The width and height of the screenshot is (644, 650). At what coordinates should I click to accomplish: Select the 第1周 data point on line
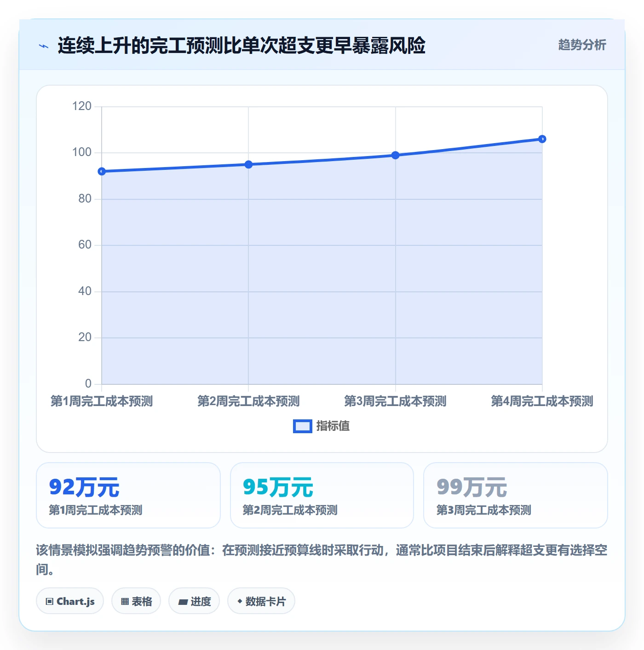click(x=102, y=171)
